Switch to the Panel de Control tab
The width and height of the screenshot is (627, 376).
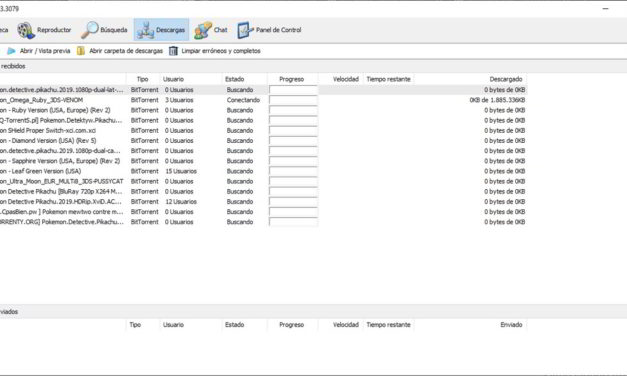pos(269,30)
